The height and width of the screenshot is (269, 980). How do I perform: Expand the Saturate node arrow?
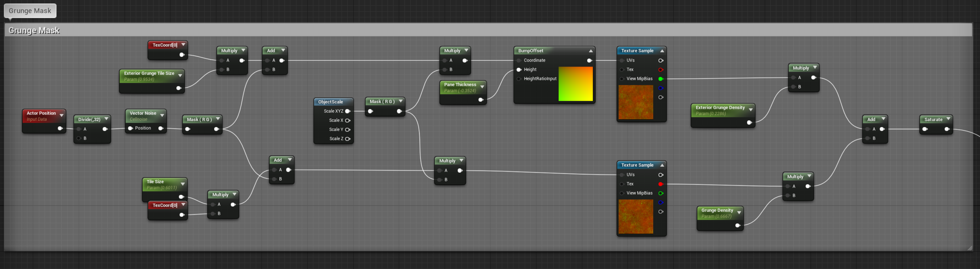(948, 119)
